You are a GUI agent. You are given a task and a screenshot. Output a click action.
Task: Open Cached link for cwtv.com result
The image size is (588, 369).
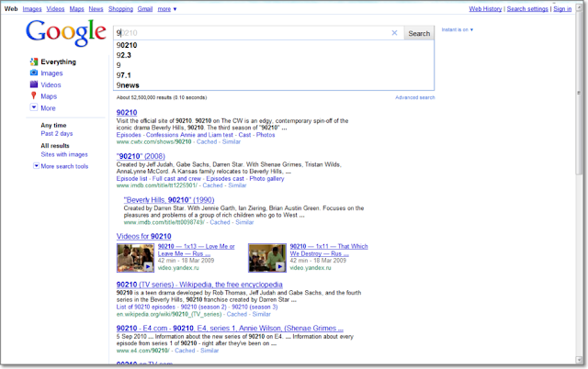pos(207,142)
